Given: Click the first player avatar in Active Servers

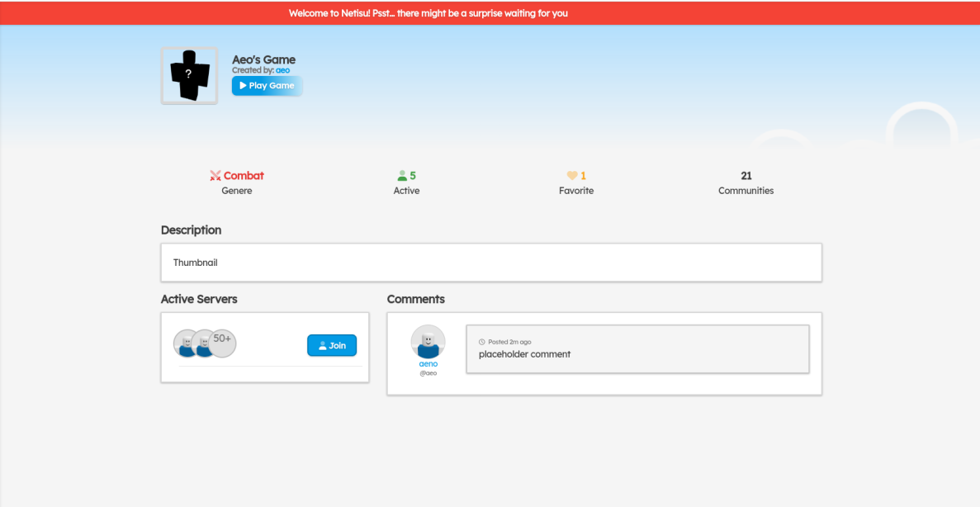Looking at the screenshot, I should [185, 344].
